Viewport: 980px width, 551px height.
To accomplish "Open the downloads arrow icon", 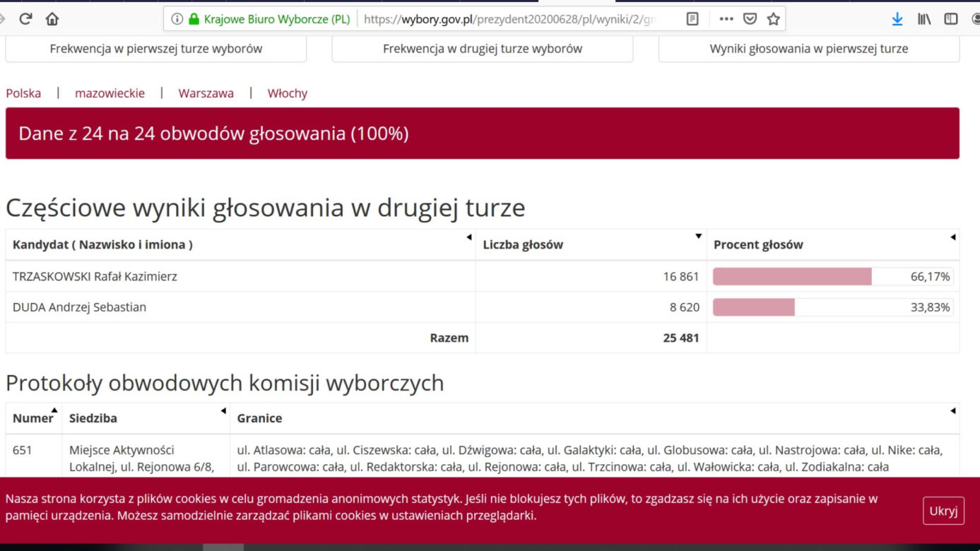I will pos(897,20).
